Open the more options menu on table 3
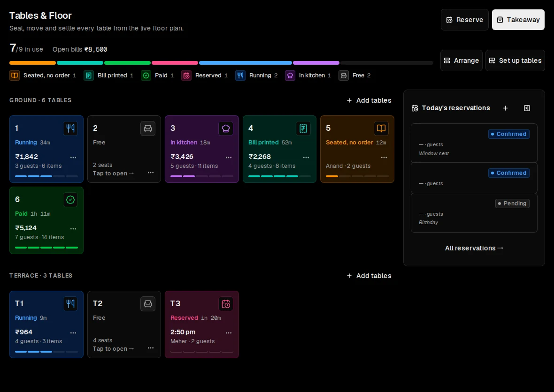Screen dimensions: 554x392 click(x=229, y=158)
